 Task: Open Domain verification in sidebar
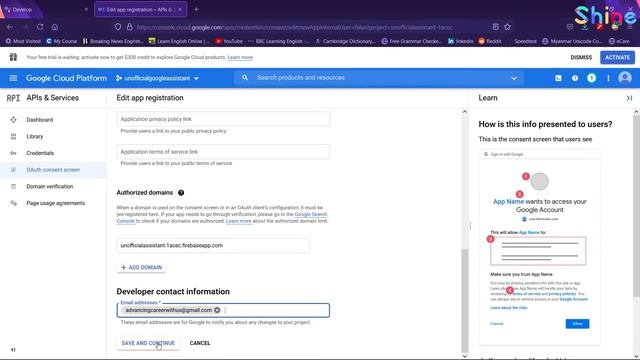pos(53,187)
